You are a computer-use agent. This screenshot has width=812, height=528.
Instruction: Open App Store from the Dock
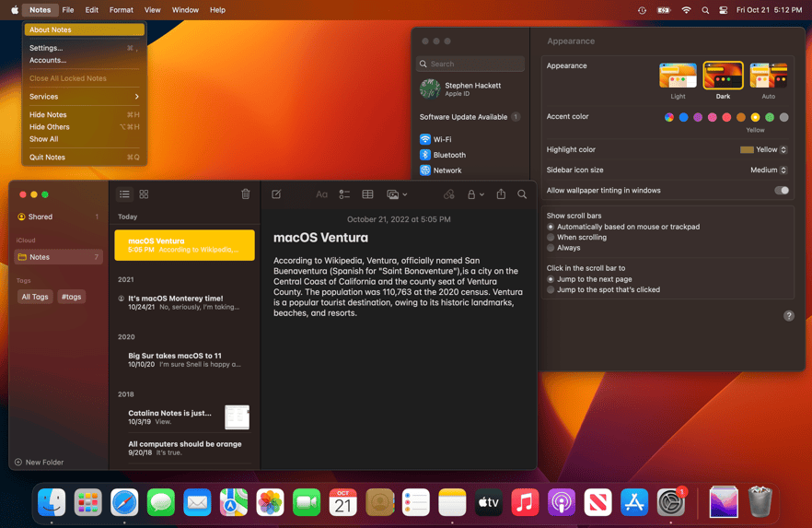tap(634, 502)
